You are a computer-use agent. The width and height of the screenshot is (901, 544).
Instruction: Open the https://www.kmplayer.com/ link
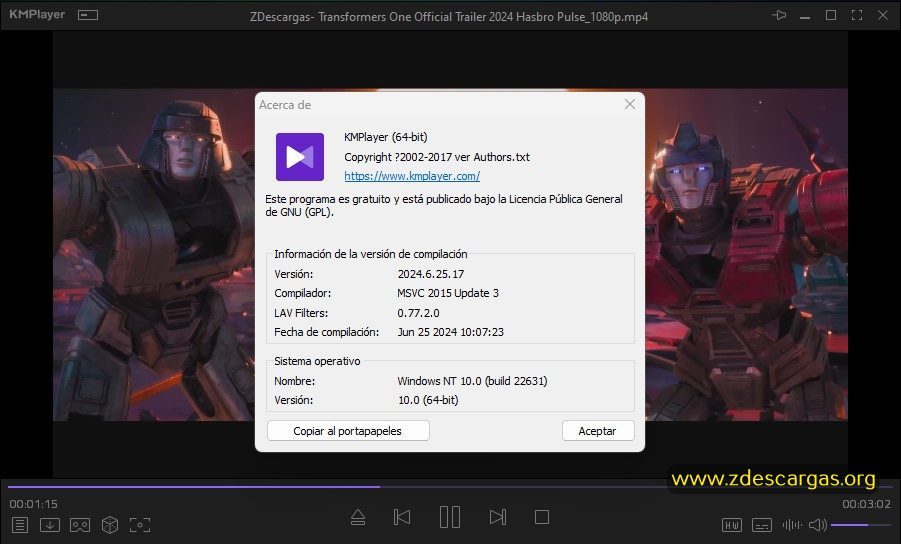coord(412,176)
